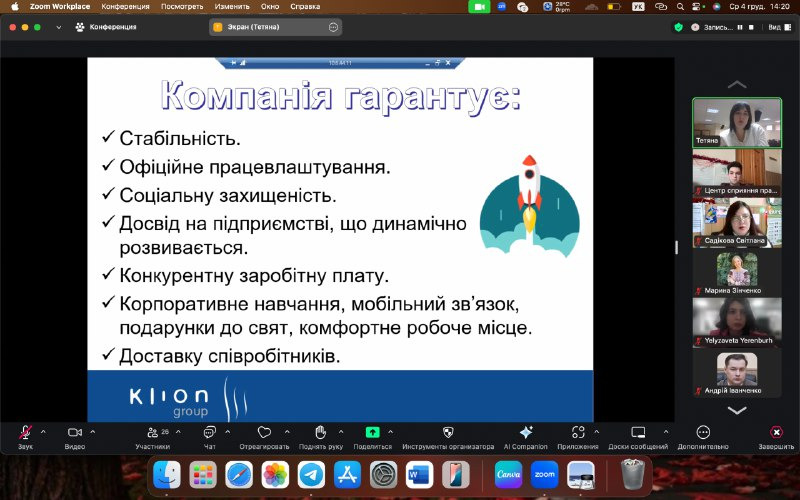Open the Посмотреть menu in the menu bar

[x=179, y=6]
